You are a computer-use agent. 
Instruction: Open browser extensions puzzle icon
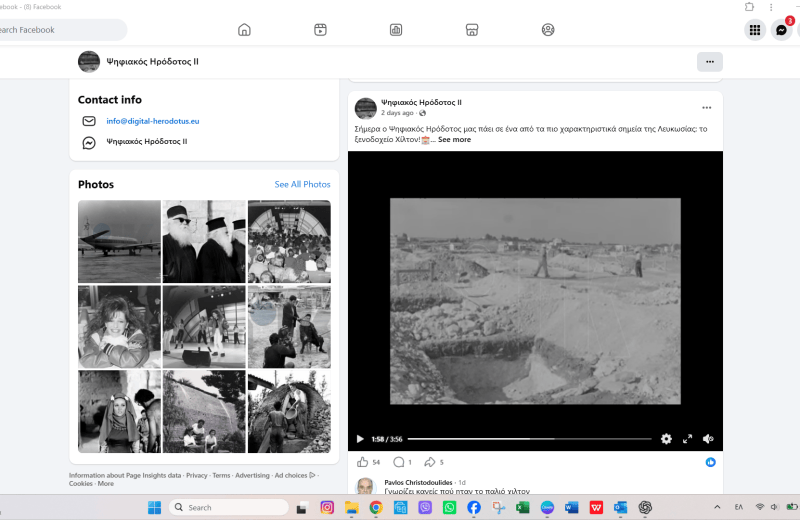click(749, 7)
